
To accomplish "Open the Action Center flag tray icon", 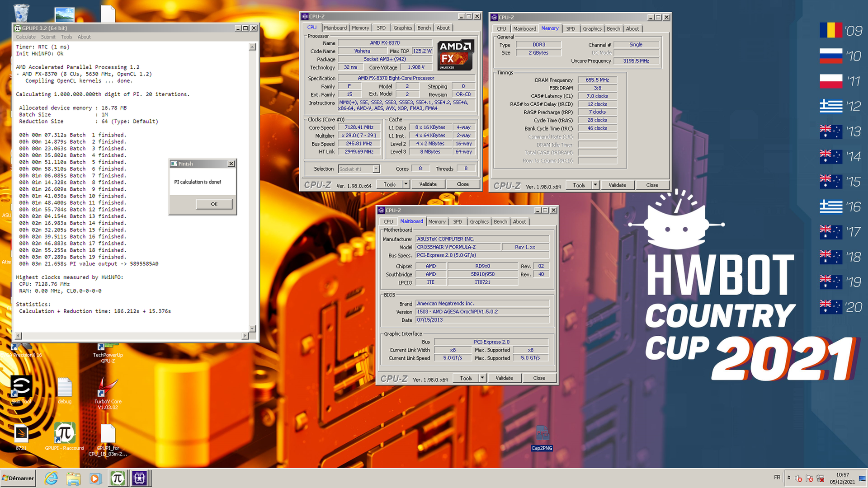I will [809, 478].
